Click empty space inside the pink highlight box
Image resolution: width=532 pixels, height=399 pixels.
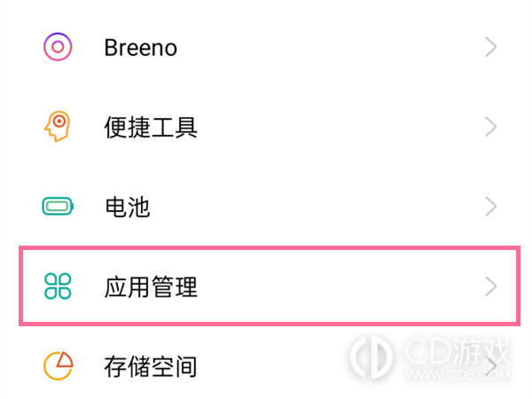coord(340,286)
